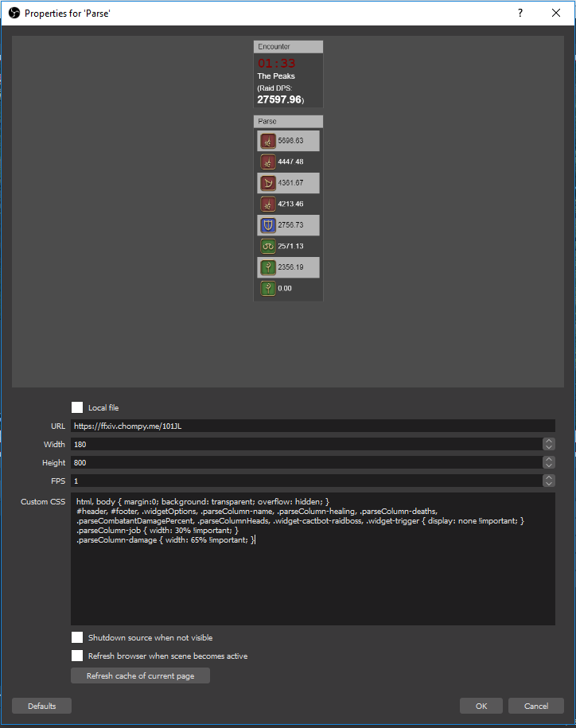Check Refresh browser when scene becomes active
576x728 pixels.
pyautogui.click(x=77, y=656)
